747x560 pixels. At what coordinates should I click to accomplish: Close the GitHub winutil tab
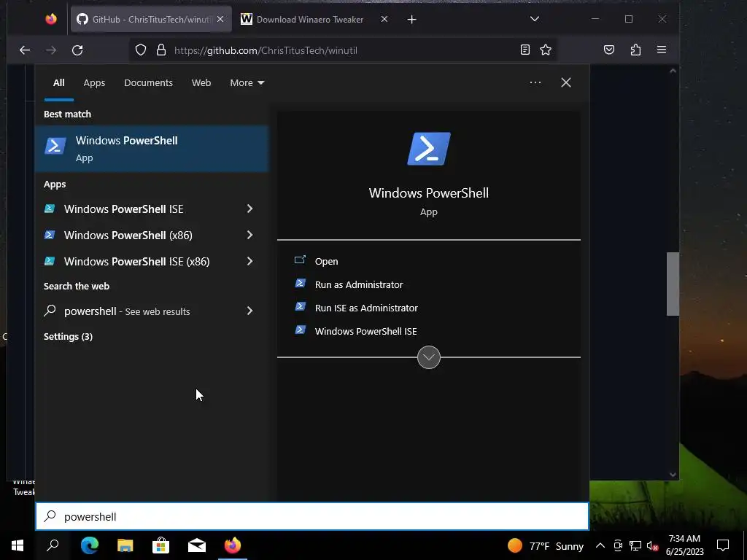click(x=220, y=19)
